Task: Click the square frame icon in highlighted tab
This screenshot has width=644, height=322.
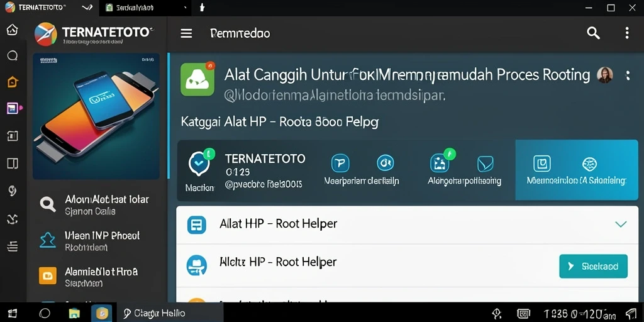Action: [541, 163]
